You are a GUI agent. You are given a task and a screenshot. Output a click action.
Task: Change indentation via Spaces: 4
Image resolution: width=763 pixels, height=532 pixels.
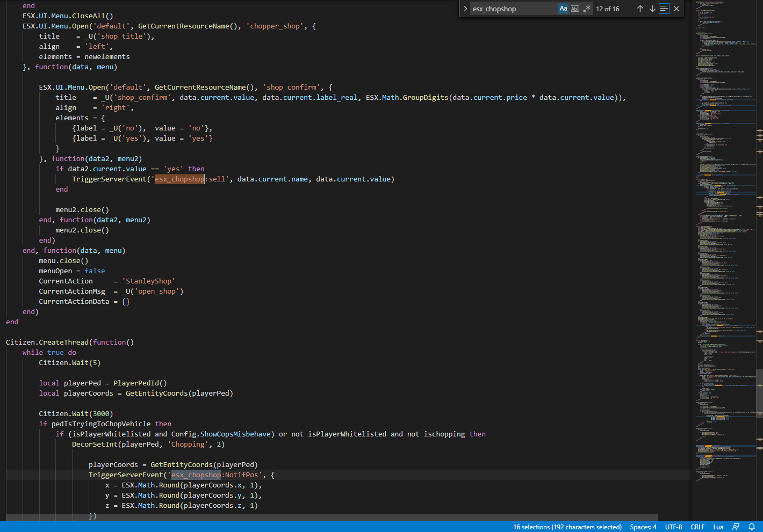coord(643,527)
